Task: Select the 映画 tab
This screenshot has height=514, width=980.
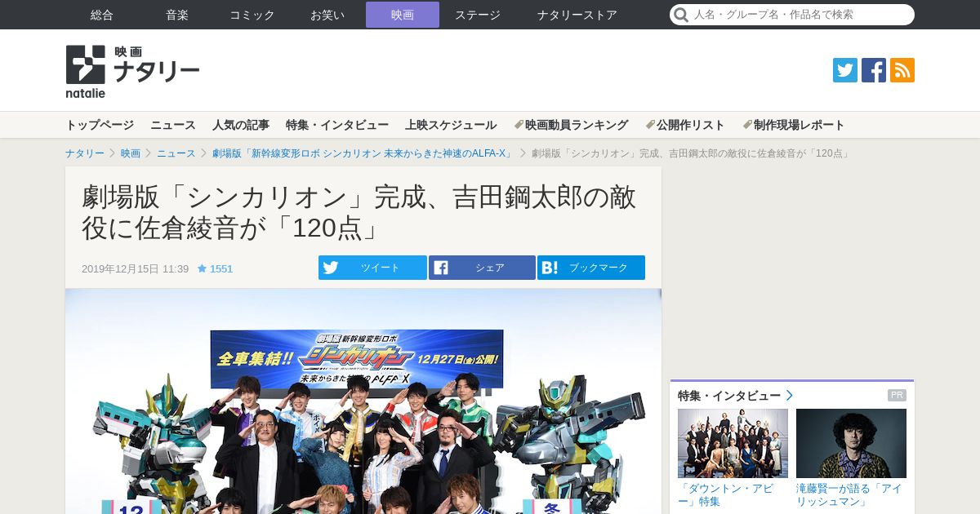Action: point(403,15)
